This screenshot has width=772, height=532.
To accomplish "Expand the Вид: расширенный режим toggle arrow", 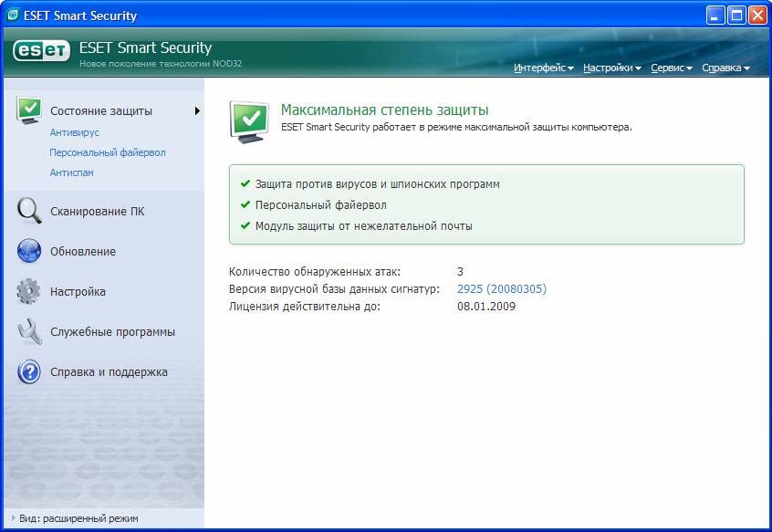I will [x=14, y=518].
